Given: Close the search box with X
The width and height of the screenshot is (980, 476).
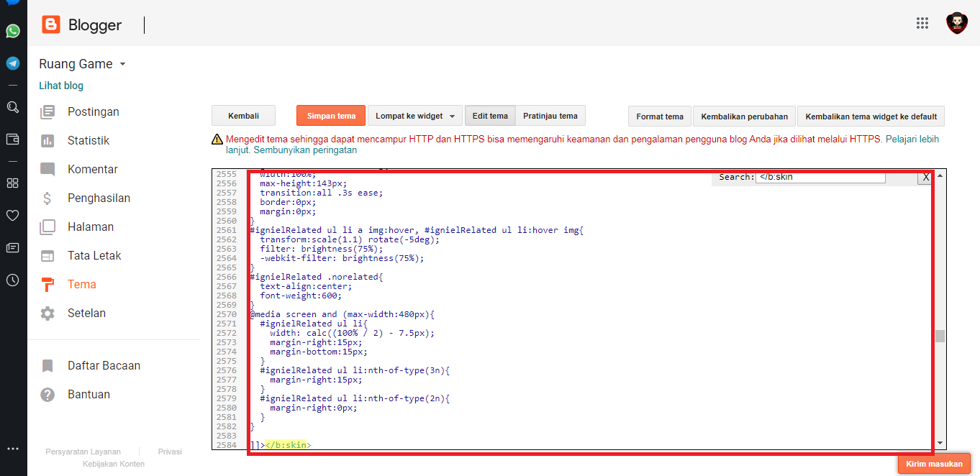Looking at the screenshot, I should coord(925,178).
